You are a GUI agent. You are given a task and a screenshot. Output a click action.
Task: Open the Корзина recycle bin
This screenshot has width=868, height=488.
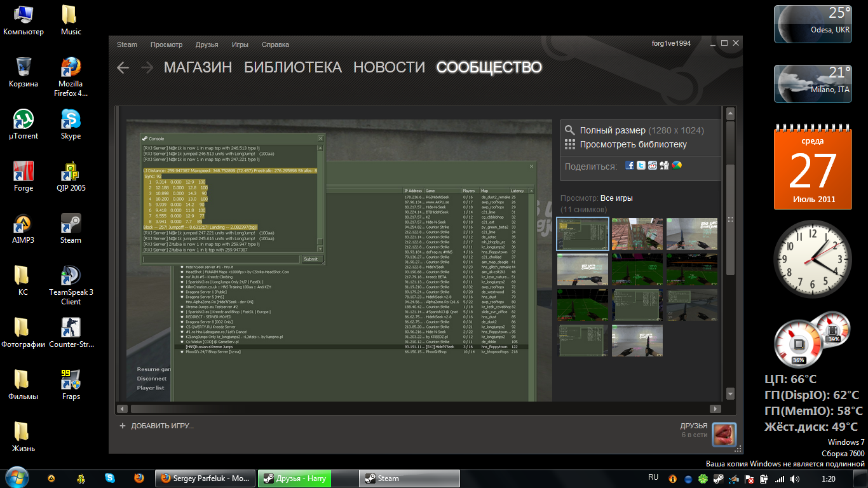coord(24,72)
